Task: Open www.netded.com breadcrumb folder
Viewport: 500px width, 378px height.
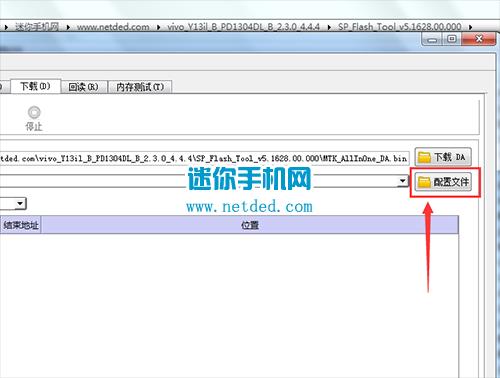Action: tap(113, 27)
